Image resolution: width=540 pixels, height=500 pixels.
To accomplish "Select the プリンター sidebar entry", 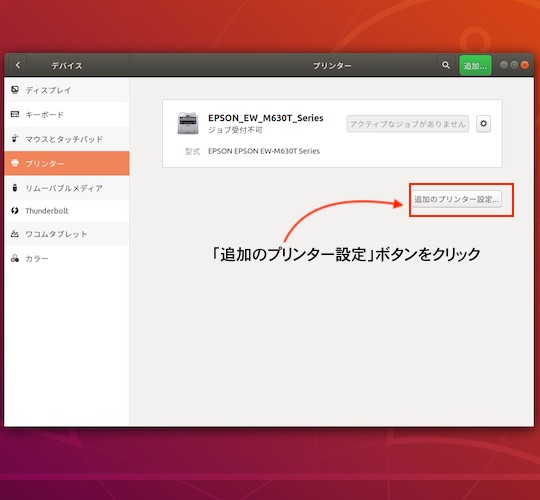I will (67, 163).
